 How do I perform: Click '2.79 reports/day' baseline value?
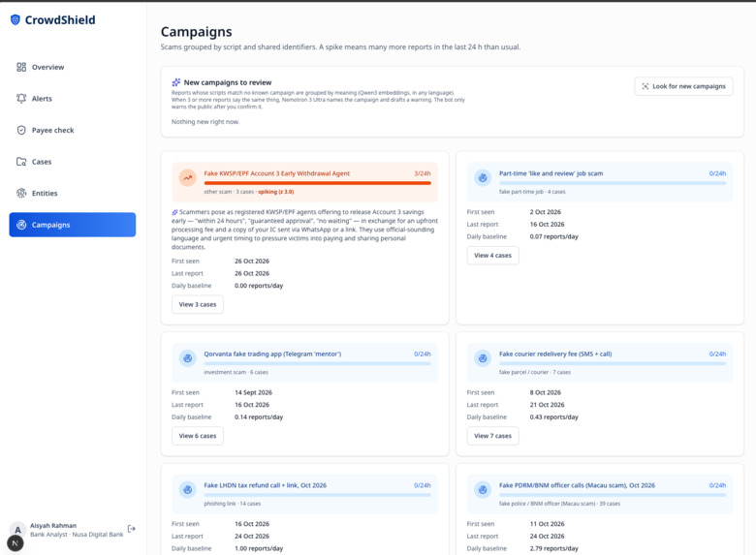coord(554,548)
